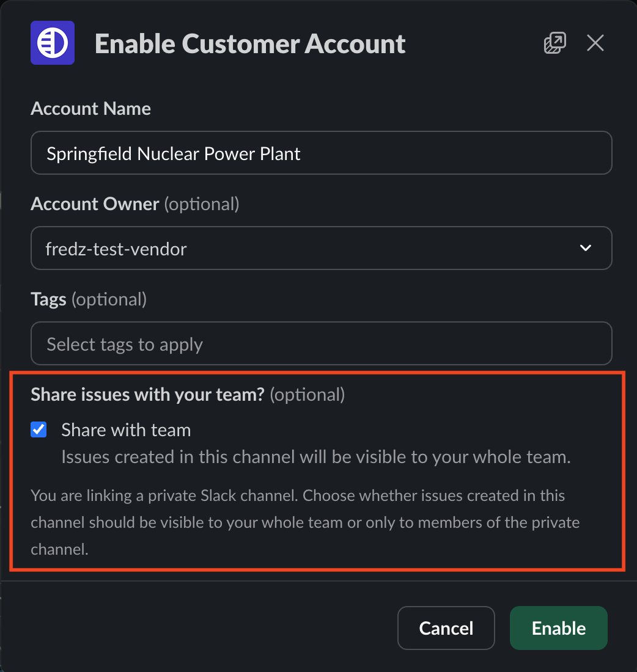
Task: Open the modal in a new window
Action: click(x=554, y=43)
